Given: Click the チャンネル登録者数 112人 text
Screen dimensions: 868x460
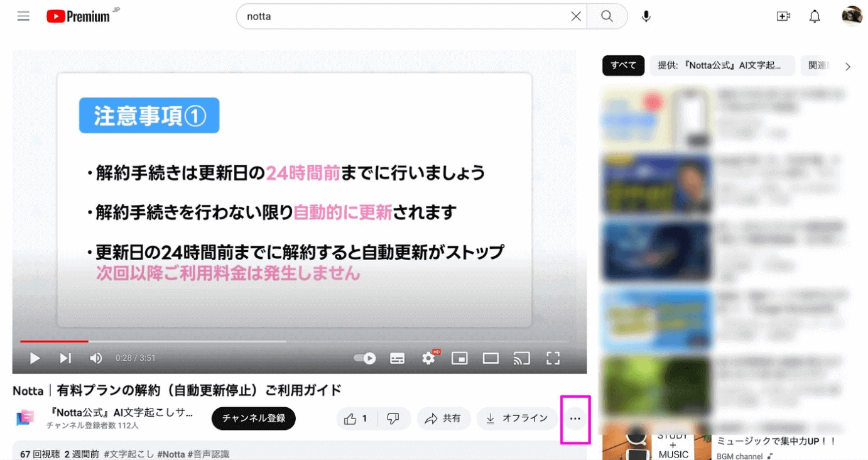Looking at the screenshot, I should tap(92, 425).
